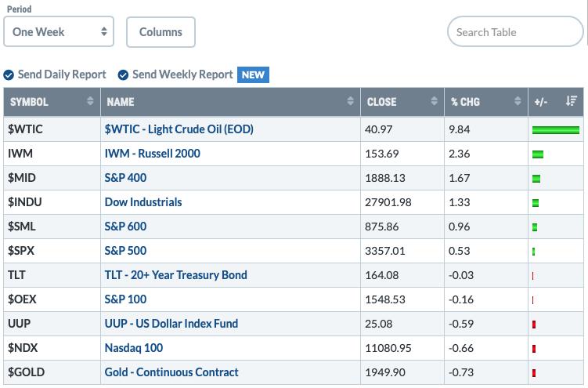Click close value 1949.90

385,372
